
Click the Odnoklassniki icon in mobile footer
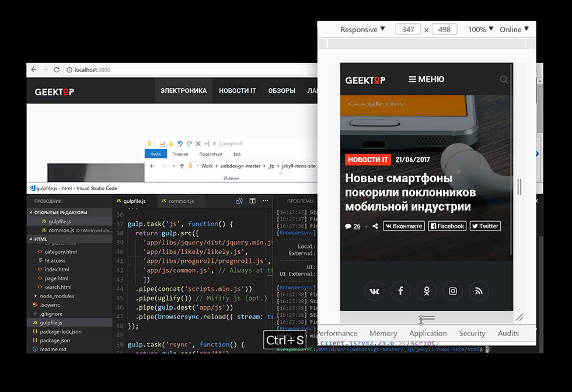point(427,291)
